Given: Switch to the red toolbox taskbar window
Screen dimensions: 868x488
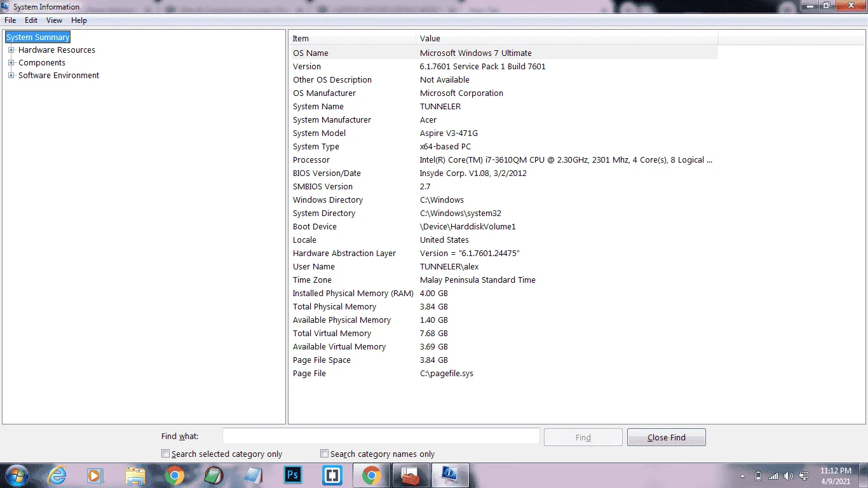Looking at the screenshot, I should [411, 475].
